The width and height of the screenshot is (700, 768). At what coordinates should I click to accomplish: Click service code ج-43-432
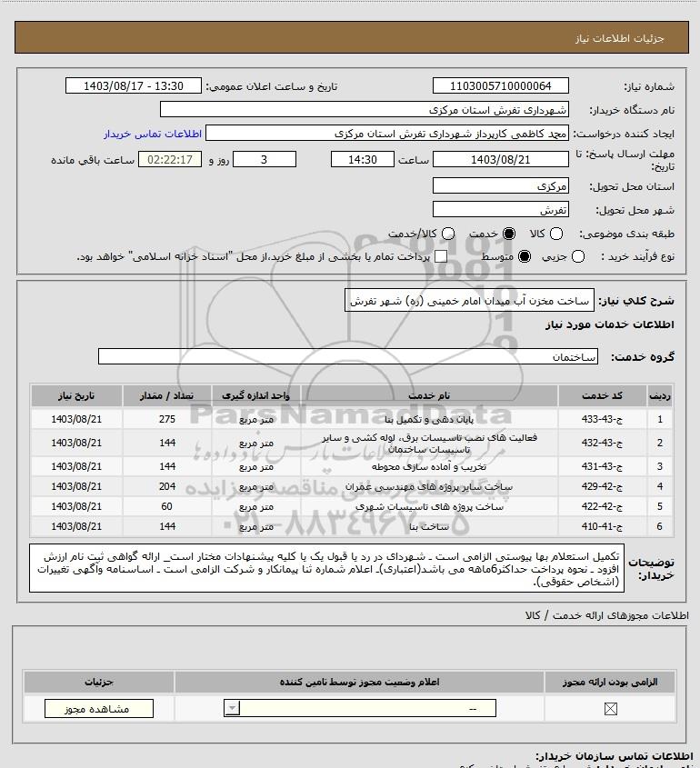point(602,443)
